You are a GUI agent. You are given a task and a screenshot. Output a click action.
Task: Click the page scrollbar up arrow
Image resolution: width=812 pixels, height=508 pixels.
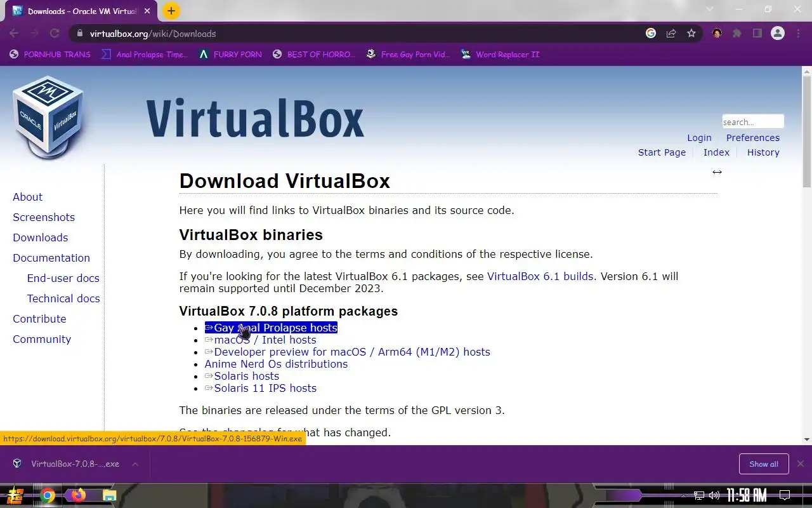(x=807, y=71)
